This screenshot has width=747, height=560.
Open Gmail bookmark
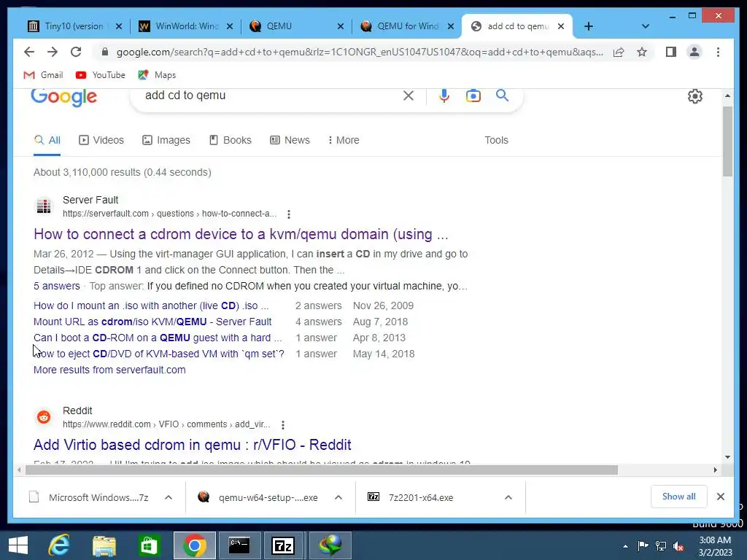pos(43,75)
